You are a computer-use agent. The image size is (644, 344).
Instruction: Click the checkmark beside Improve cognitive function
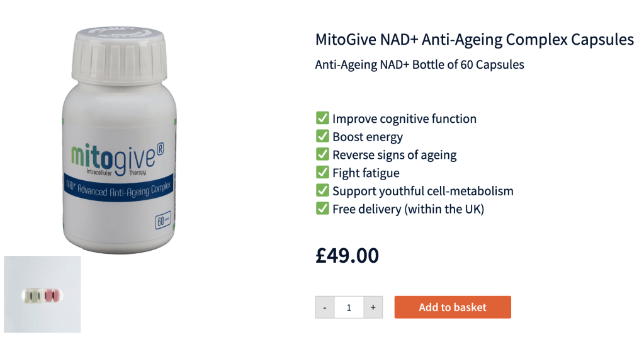[x=322, y=118]
